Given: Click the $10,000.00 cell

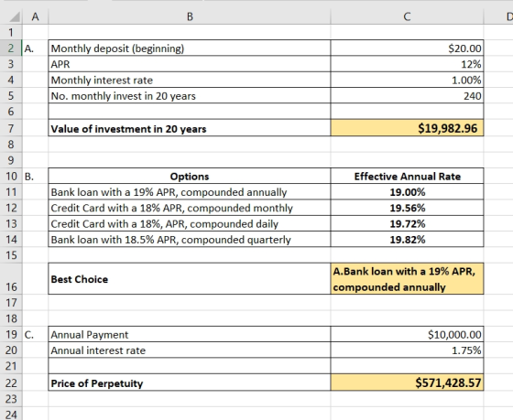Looking at the screenshot, I should point(407,334).
